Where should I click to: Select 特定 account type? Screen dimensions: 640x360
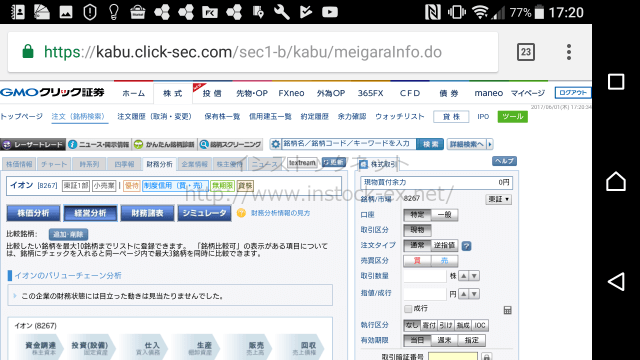point(417,215)
